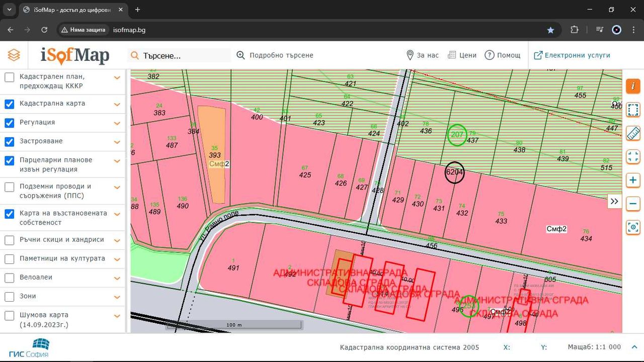644x362 pixels.
Task: Expand 'Кадастрална карта' layer chevron
Action: pyautogui.click(x=117, y=104)
